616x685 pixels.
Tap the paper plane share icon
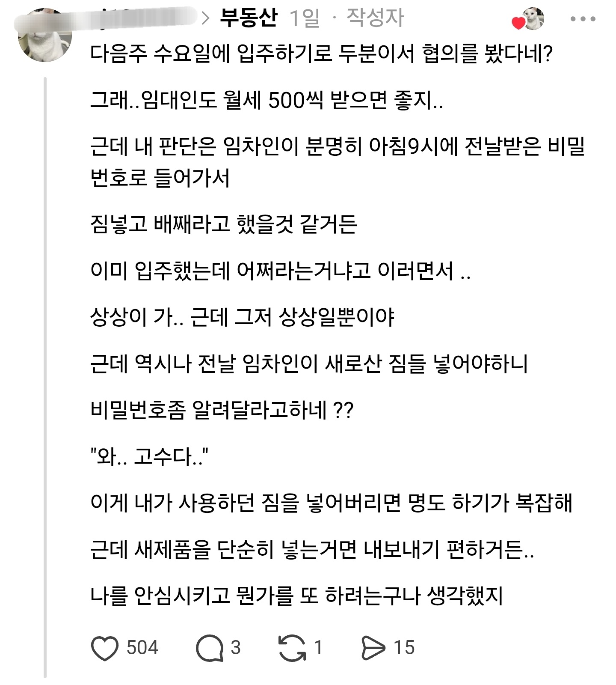click(x=373, y=648)
